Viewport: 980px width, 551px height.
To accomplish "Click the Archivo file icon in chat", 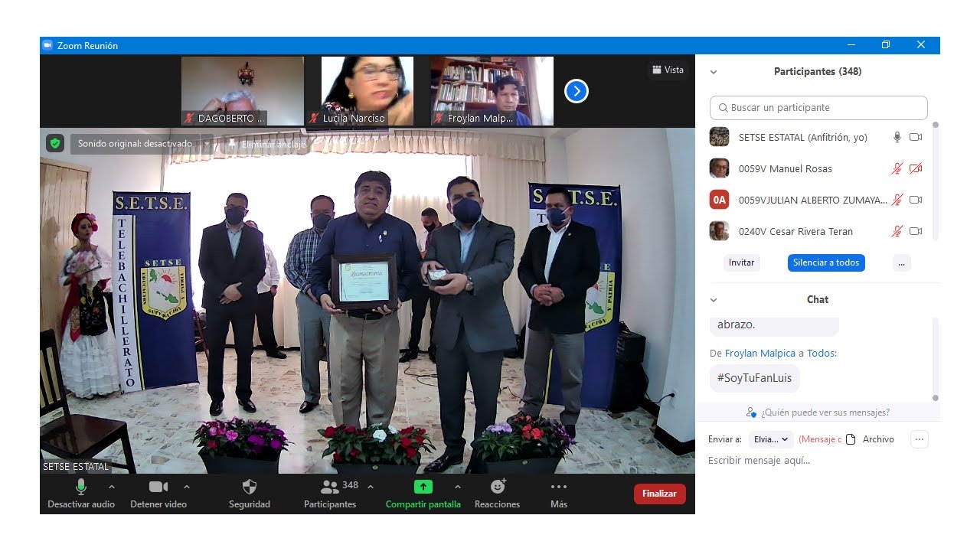I will (850, 439).
